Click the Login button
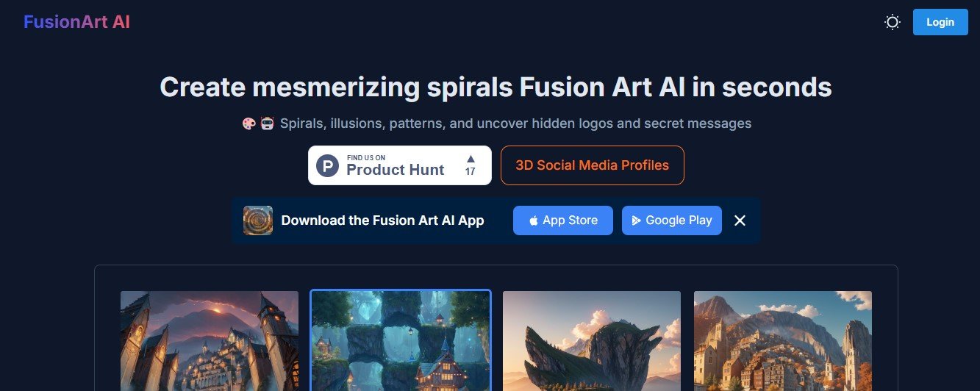 (940, 22)
